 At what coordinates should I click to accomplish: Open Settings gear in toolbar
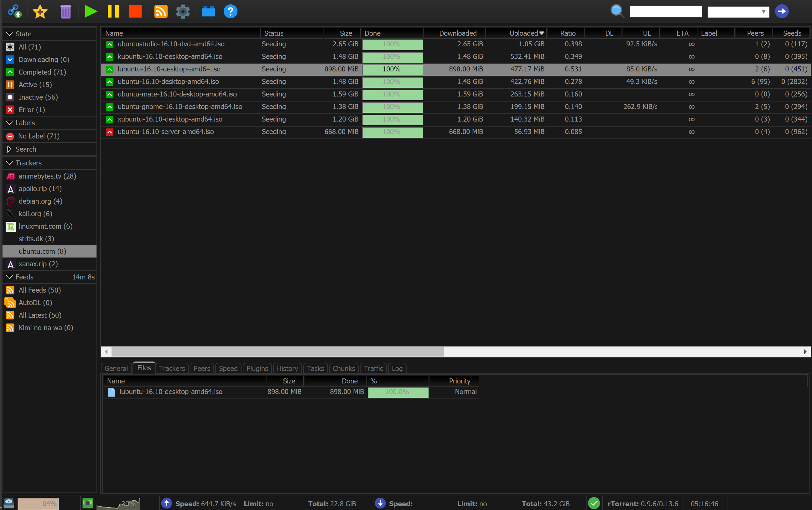(183, 11)
